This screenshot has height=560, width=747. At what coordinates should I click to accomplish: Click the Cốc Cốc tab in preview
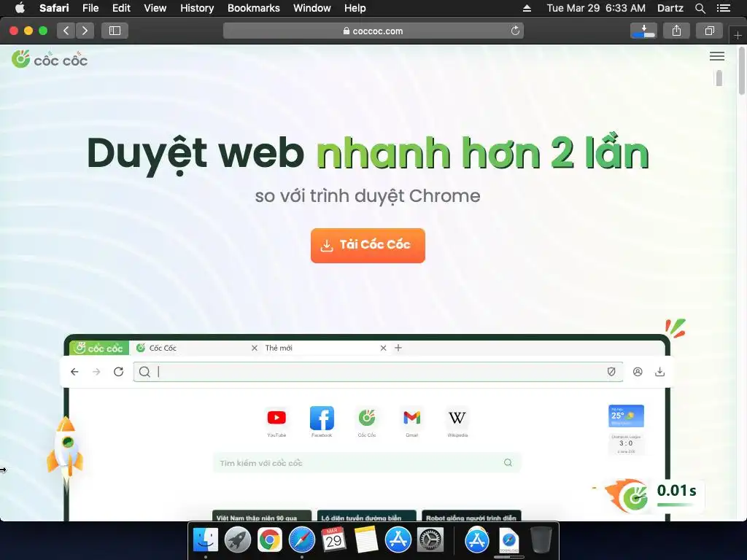pos(196,348)
